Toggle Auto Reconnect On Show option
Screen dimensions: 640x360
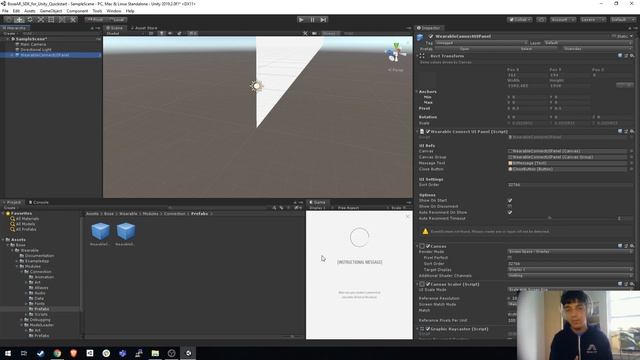510,212
